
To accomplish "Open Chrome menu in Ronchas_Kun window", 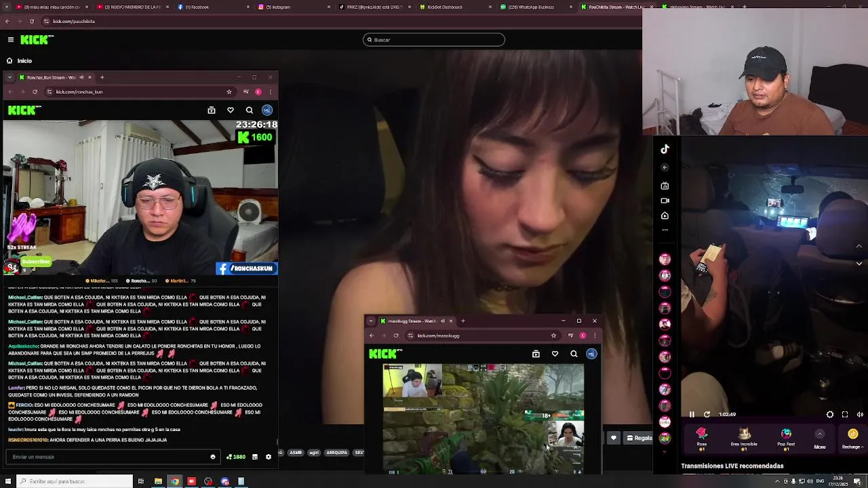I will click(x=270, y=91).
